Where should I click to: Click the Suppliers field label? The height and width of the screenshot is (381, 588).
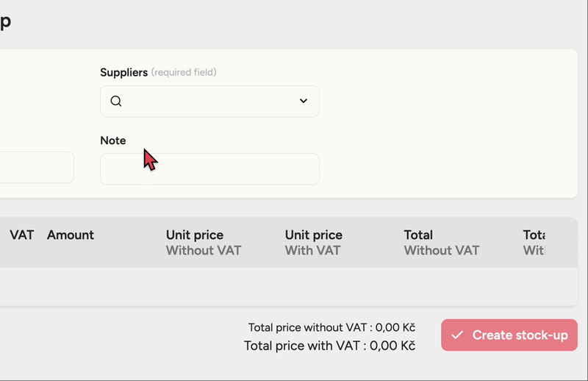click(x=123, y=72)
